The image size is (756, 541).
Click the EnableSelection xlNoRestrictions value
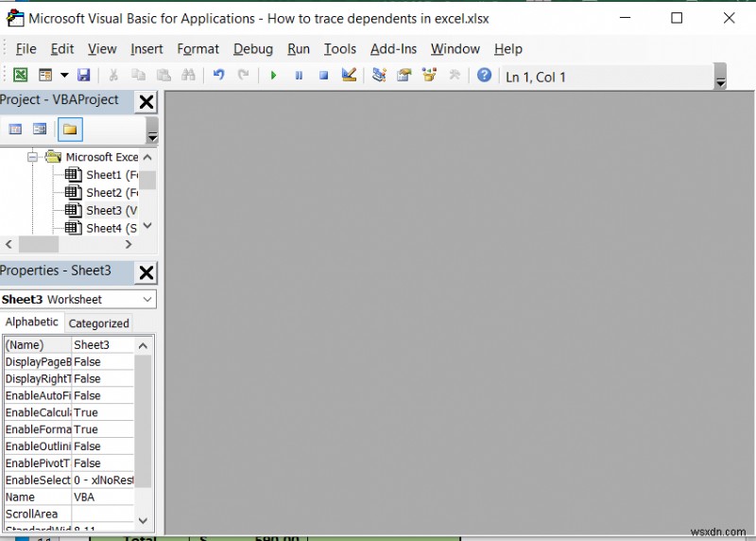103,480
